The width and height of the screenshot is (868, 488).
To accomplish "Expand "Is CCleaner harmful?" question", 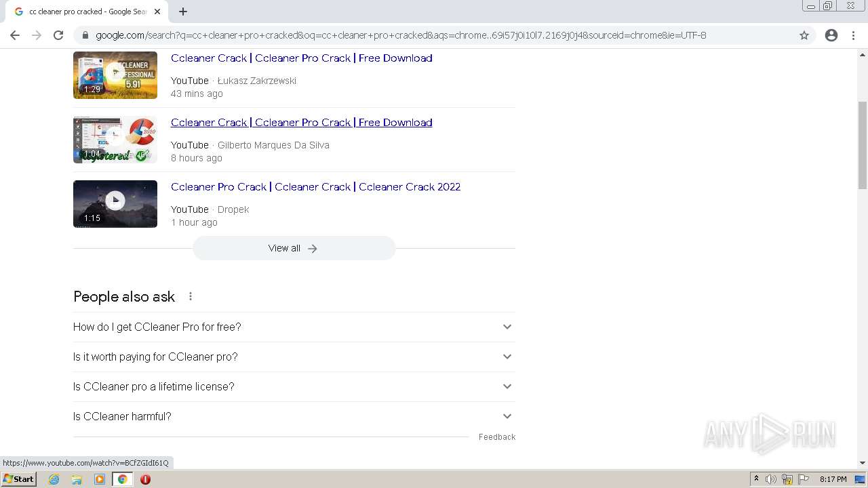I will tap(507, 416).
